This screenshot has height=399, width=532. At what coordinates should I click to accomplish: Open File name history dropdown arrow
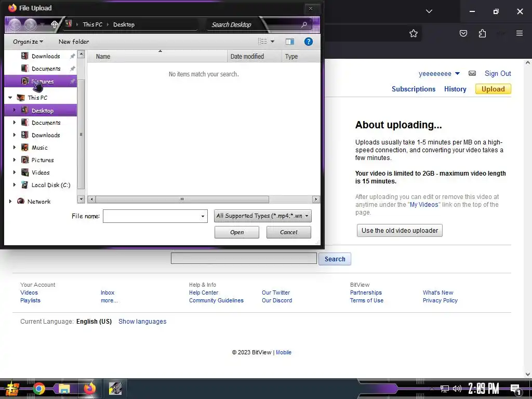point(203,216)
